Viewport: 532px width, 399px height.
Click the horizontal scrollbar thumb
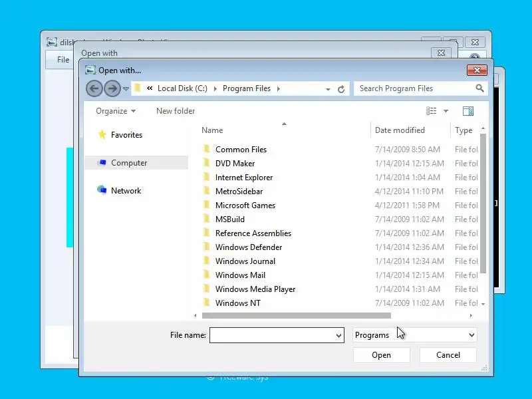[x=296, y=315]
